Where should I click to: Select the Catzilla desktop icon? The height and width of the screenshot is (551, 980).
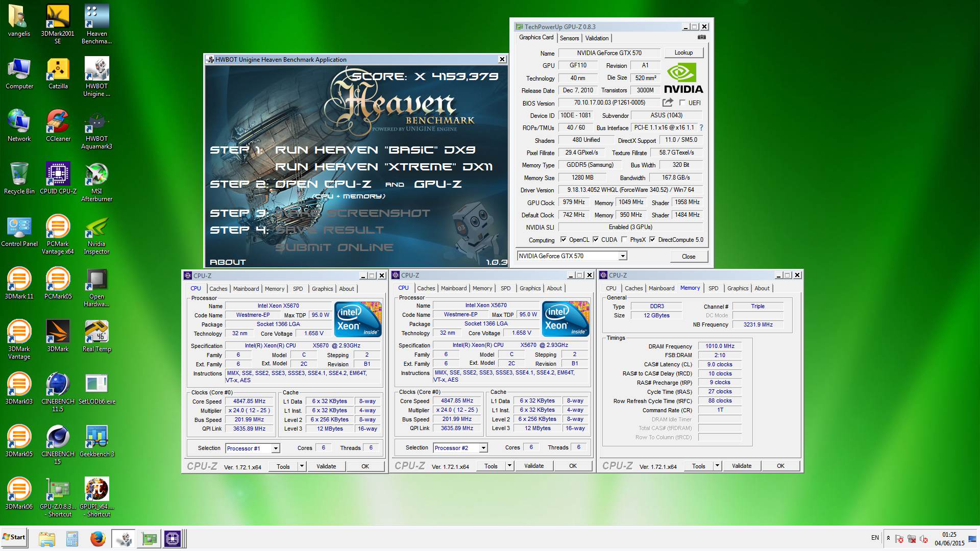point(58,73)
